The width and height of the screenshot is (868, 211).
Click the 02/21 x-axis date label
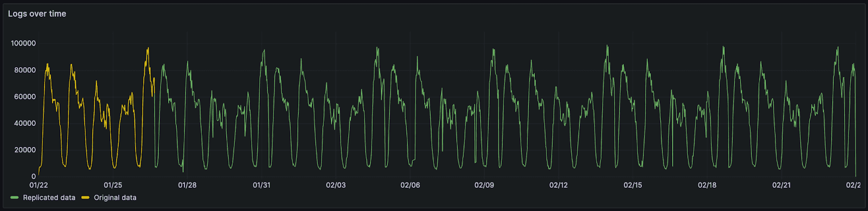pyautogui.click(x=782, y=185)
